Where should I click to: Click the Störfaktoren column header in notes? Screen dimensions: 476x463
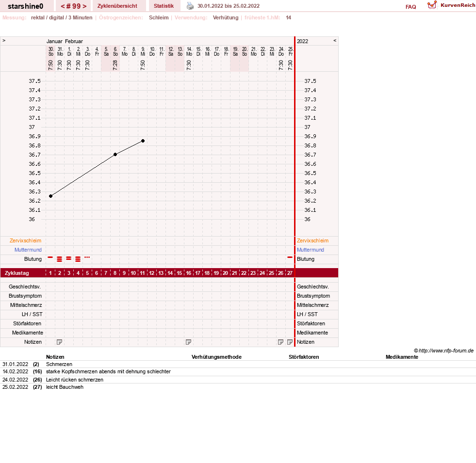click(x=304, y=357)
